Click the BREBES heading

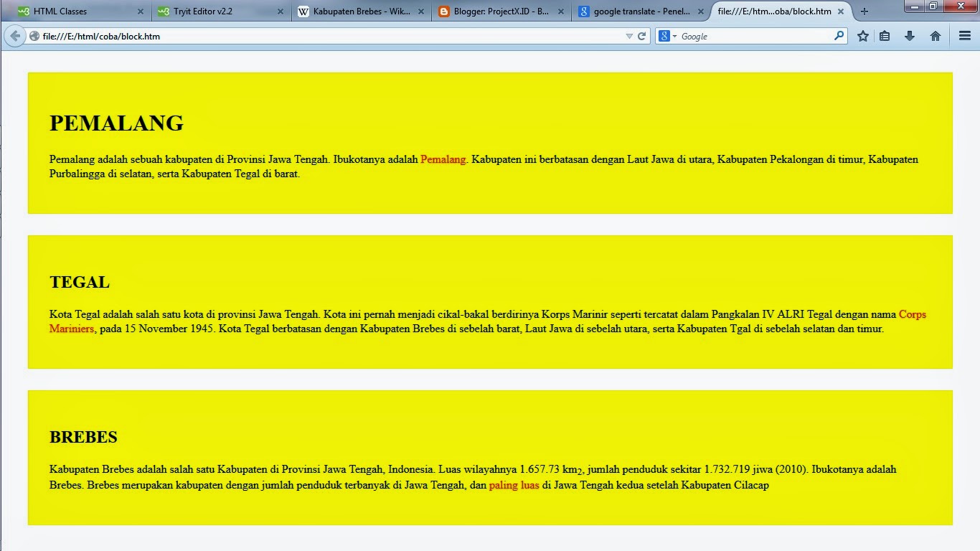(83, 437)
